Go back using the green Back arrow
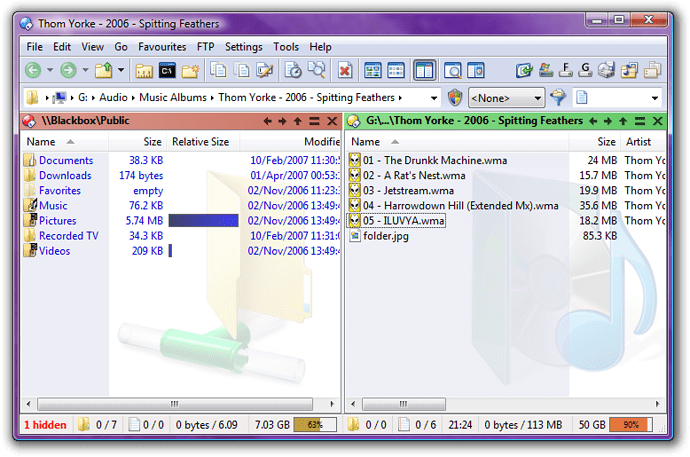The height and width of the screenshot is (457, 690). coord(33,70)
